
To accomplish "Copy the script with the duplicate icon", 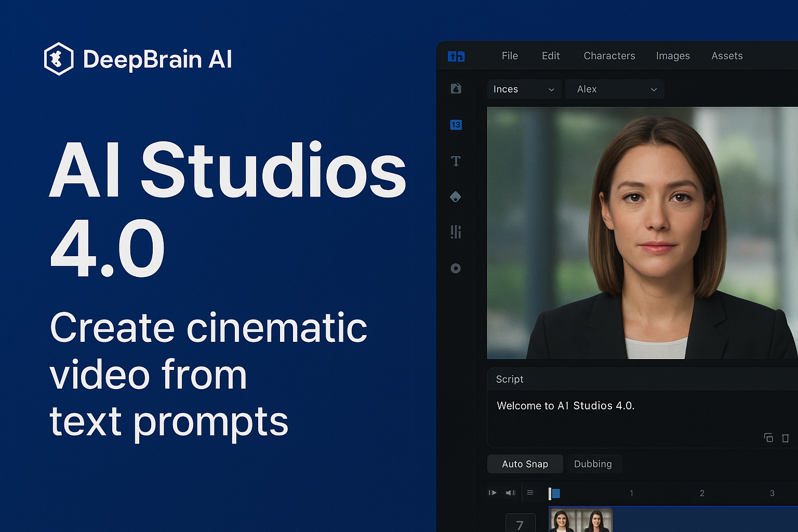I will coord(768,437).
